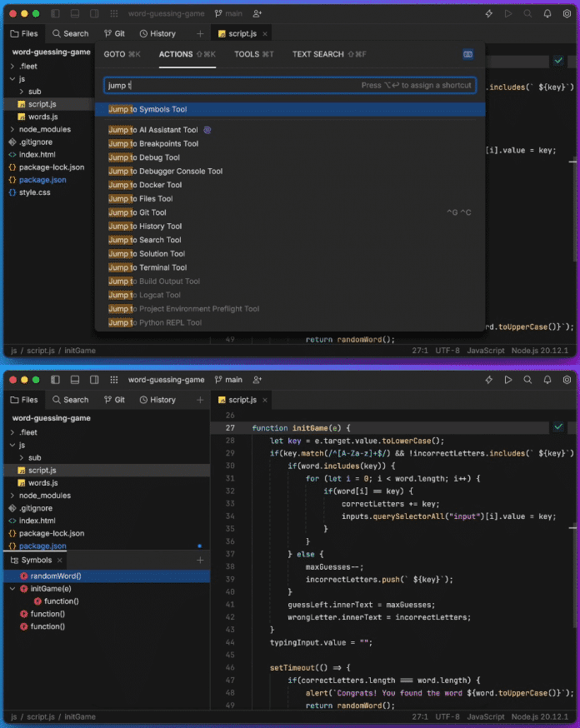Viewport: 580px width, 728px height.
Task: Select Jump to Terminal Tool action
Action: [147, 267]
